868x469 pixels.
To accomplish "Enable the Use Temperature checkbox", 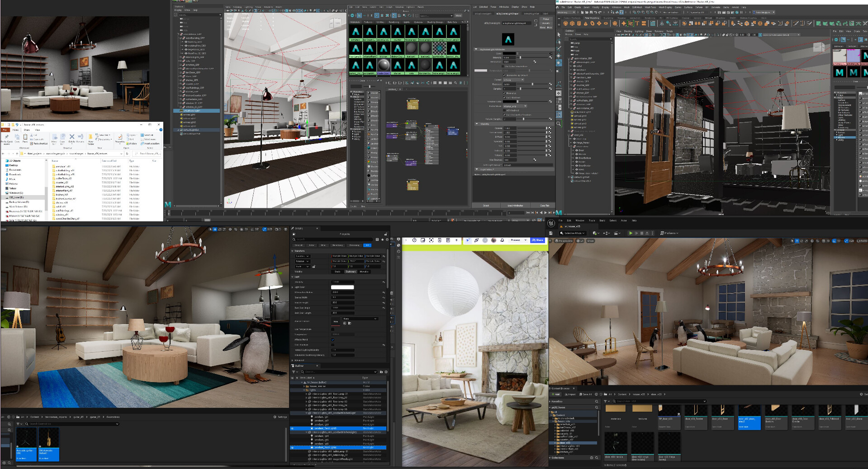I will pyautogui.click(x=332, y=329).
